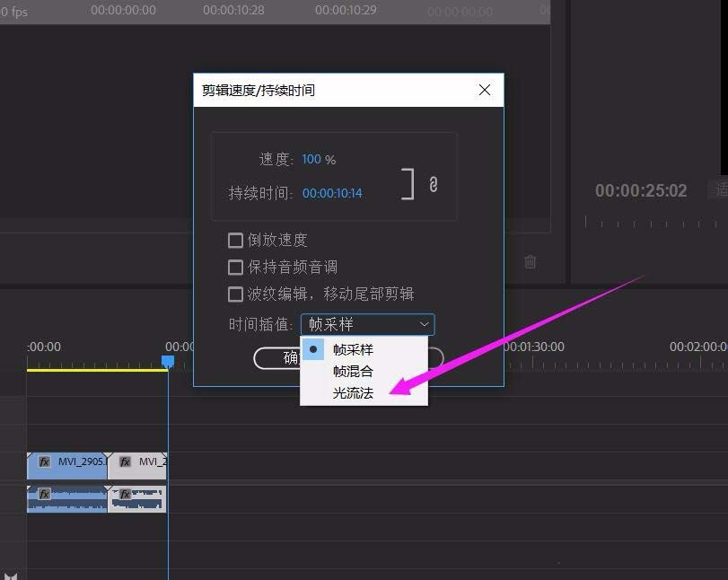Enable the 波纹编辑 ripple edit checkbox
The image size is (728, 580).
tap(234, 294)
